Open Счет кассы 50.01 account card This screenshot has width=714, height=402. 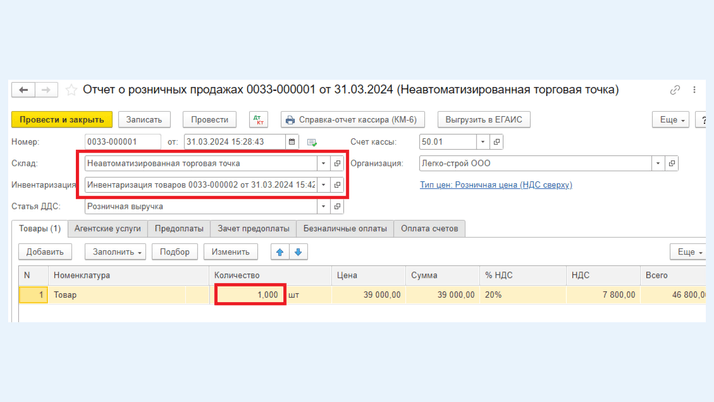pos(497,142)
